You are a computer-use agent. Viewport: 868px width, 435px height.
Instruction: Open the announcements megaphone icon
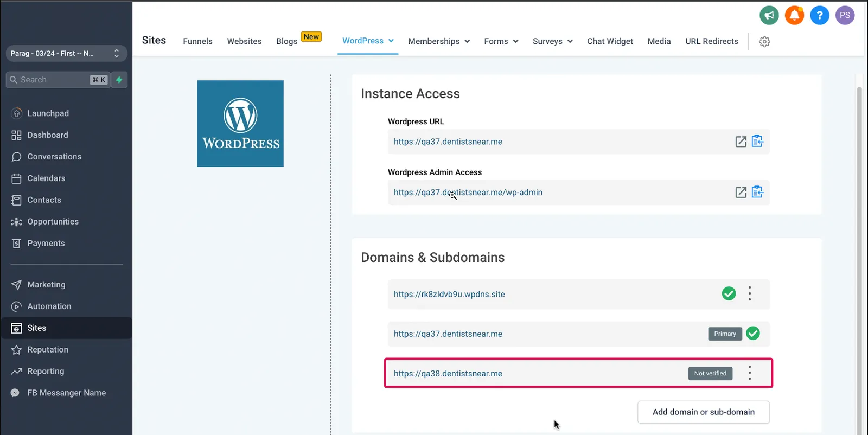pyautogui.click(x=769, y=15)
